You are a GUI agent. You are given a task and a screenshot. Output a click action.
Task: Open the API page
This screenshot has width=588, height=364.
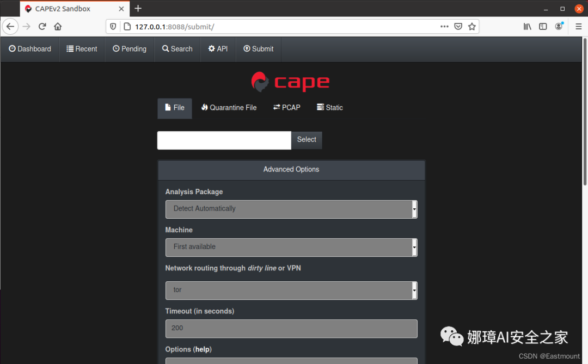218,49
